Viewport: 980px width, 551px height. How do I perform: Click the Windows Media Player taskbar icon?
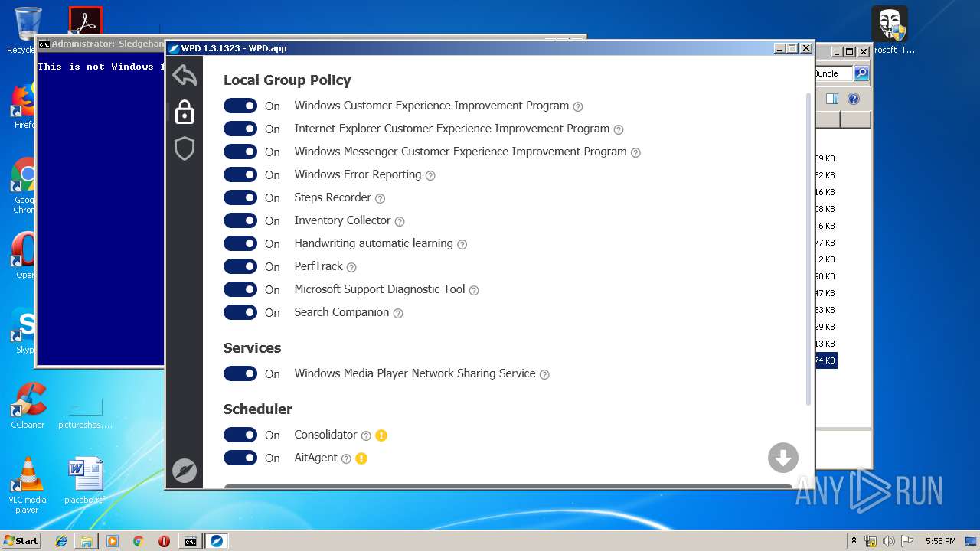(113, 541)
